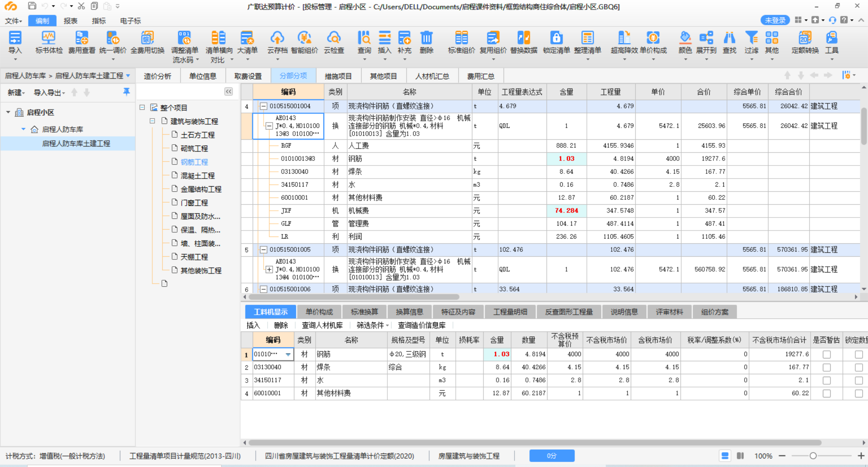Click 查询人材机库 button

[322, 325]
